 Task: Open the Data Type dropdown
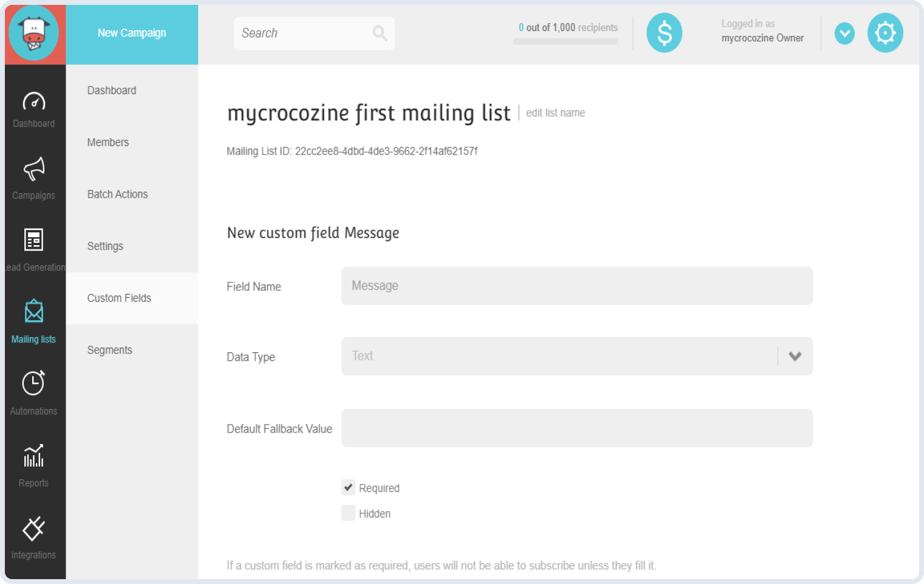(795, 356)
